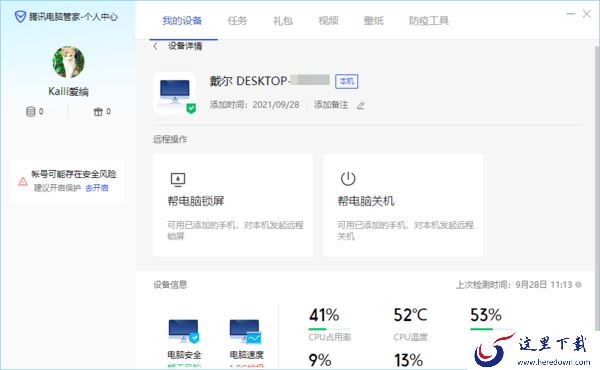Click the Dell desktop computer icon
600x370 pixels.
[x=175, y=93]
